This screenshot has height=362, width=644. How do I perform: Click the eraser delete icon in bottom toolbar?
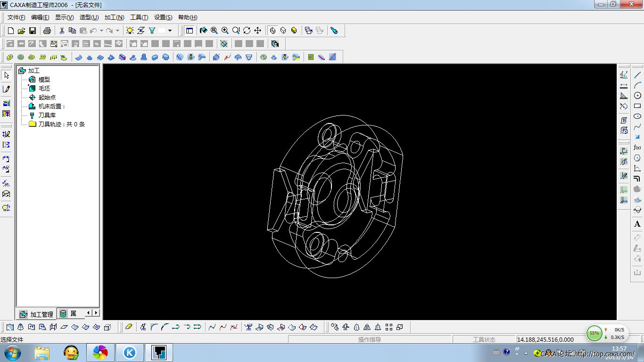129,327
